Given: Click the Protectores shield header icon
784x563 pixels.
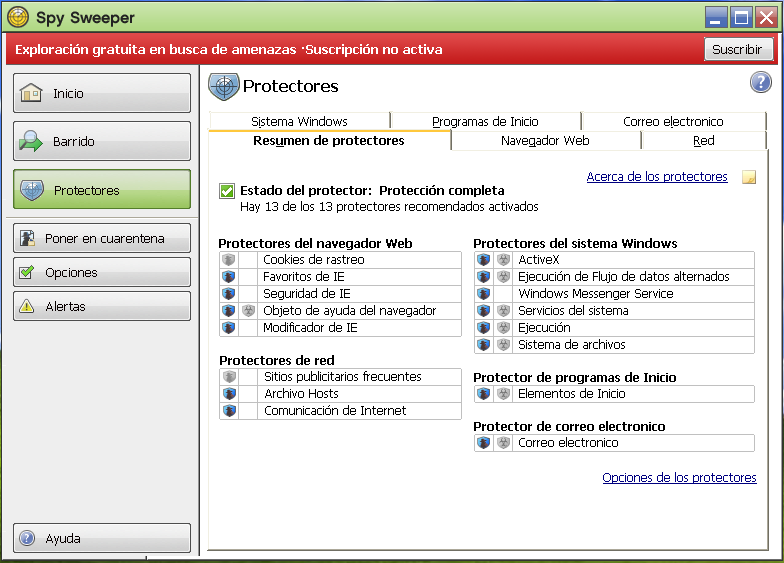Looking at the screenshot, I should pos(224,86).
